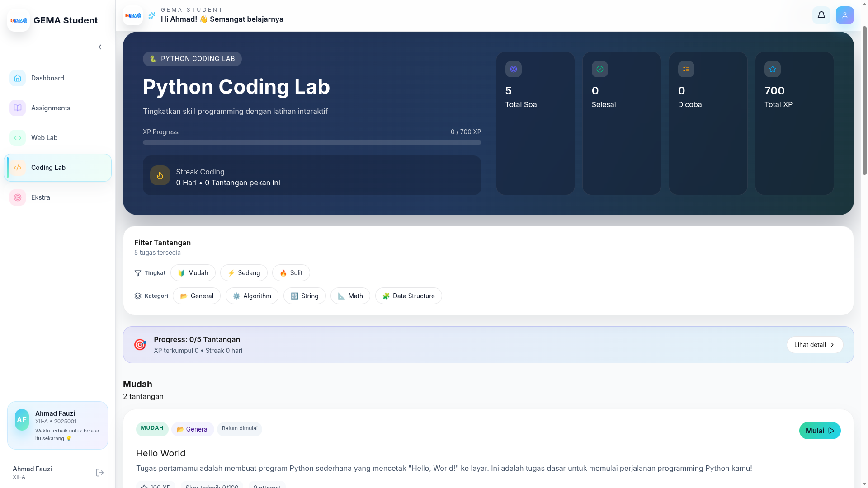
Task: Open Lihat detail with its chevron
Action: point(814,344)
